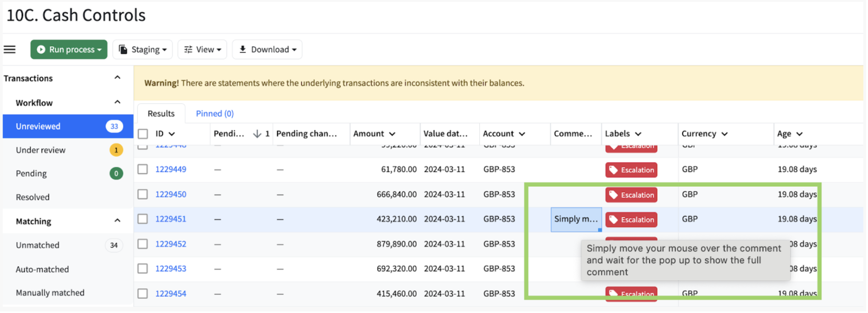The width and height of the screenshot is (868, 313).
Task: Click the amount 423,210.00
Action: (x=396, y=219)
